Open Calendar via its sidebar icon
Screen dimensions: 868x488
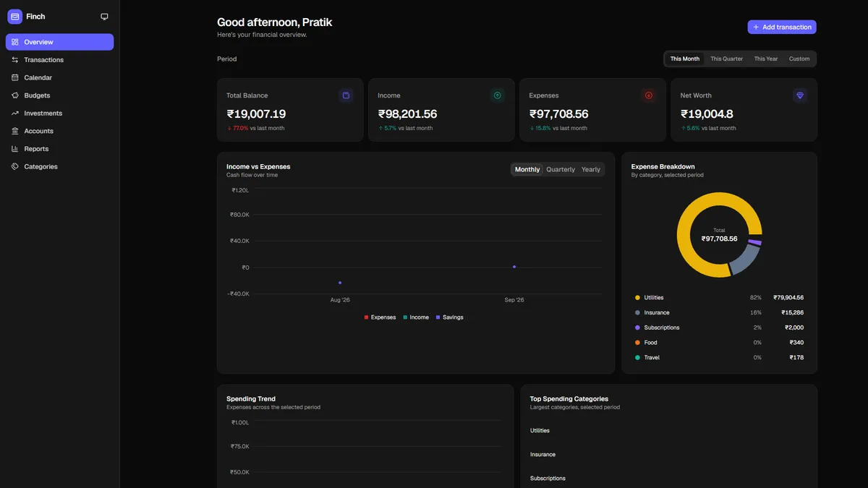[x=15, y=77]
